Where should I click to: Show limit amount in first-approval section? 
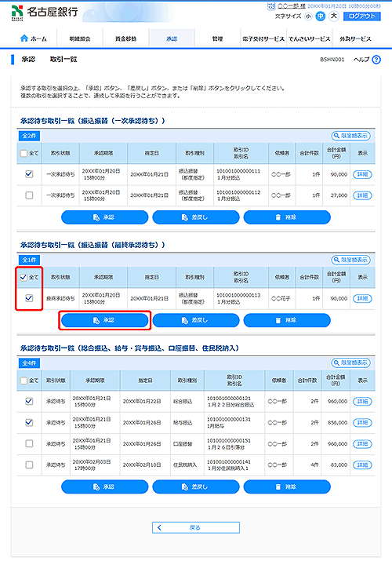coord(350,136)
